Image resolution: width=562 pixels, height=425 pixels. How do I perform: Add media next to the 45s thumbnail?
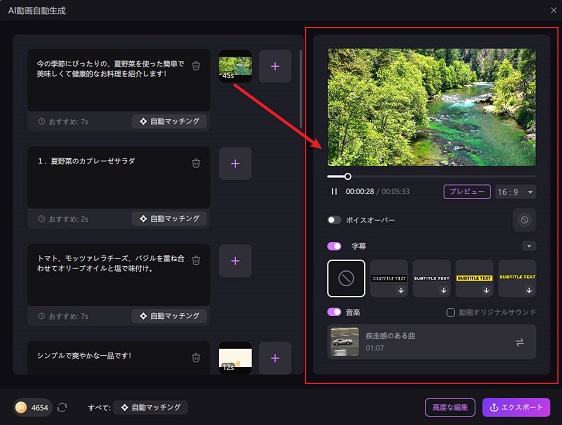[275, 66]
